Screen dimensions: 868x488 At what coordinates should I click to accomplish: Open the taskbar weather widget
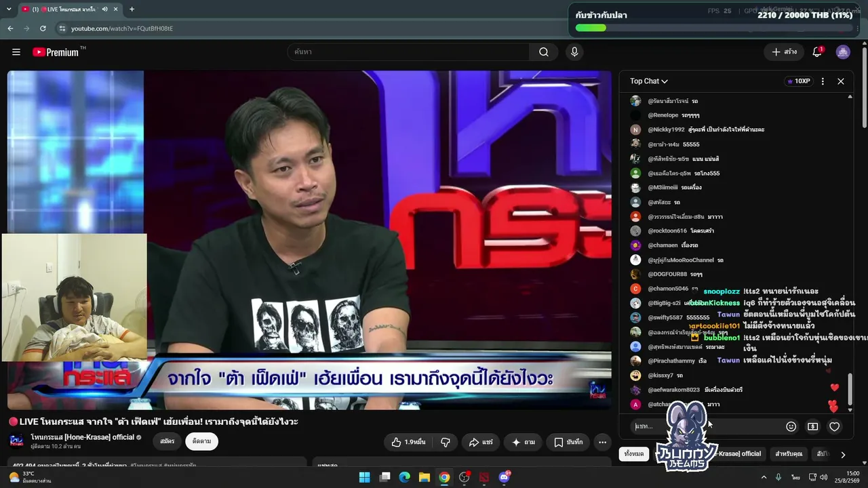click(31, 477)
